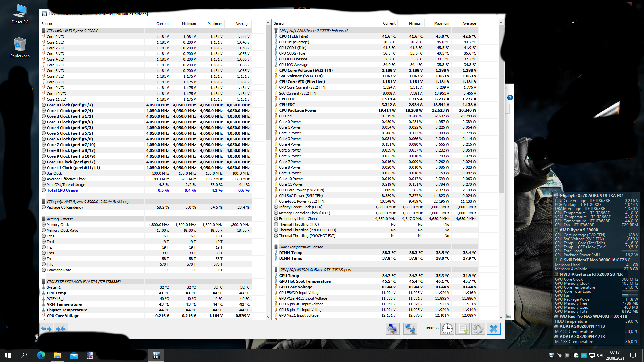Select the Memory Timings group header
Viewport: 644px width, 362px height.
point(60,219)
